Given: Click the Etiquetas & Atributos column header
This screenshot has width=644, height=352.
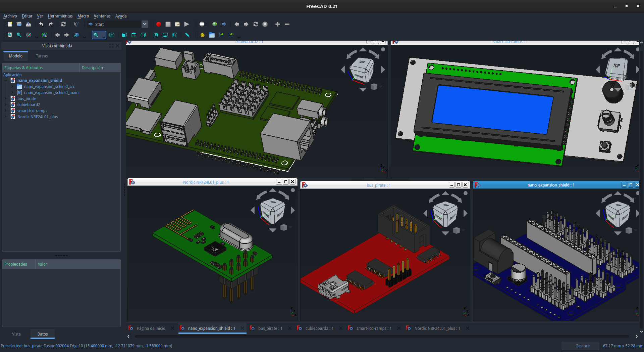Looking at the screenshot, I should (41, 68).
